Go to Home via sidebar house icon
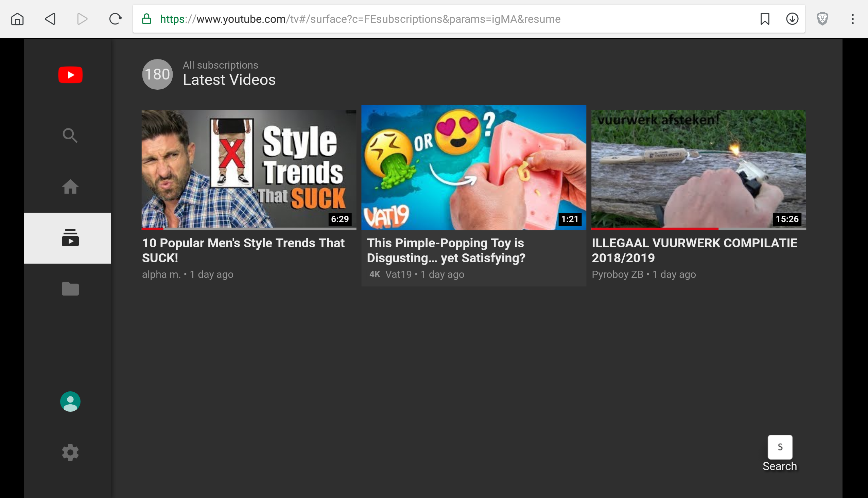The image size is (868, 498). tap(70, 187)
